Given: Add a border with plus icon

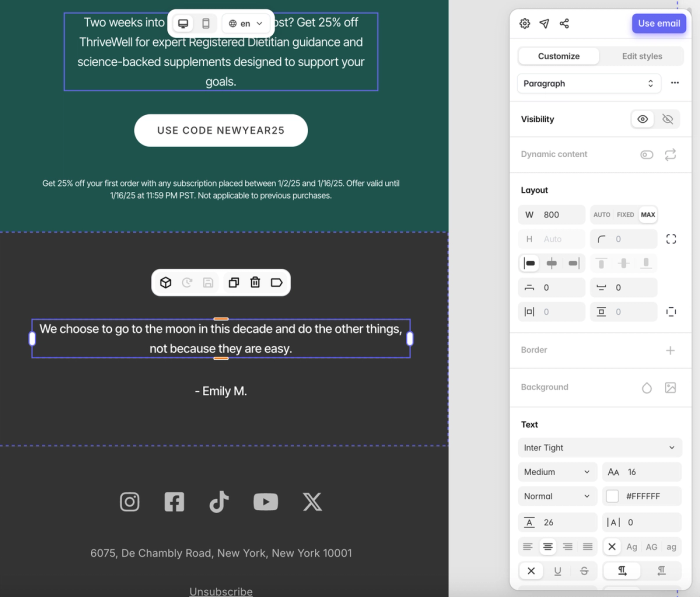Looking at the screenshot, I should pyautogui.click(x=670, y=351).
